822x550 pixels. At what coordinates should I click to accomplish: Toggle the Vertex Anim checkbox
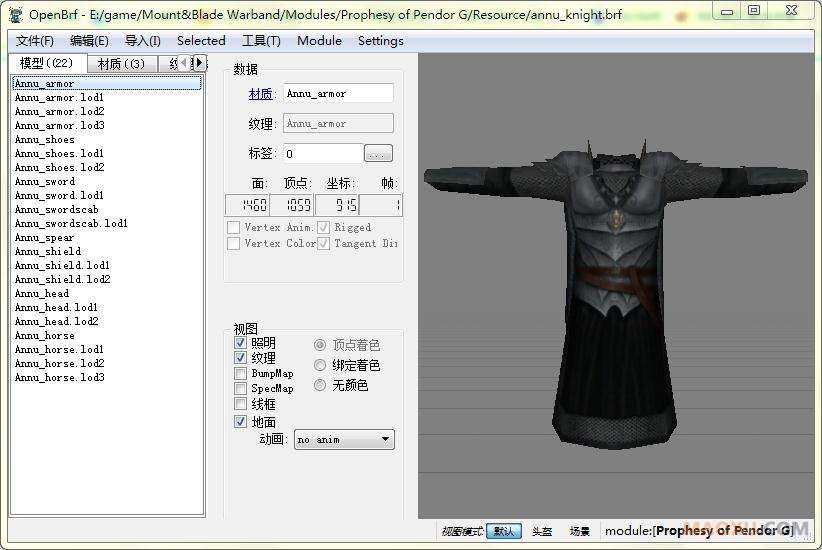[233, 228]
